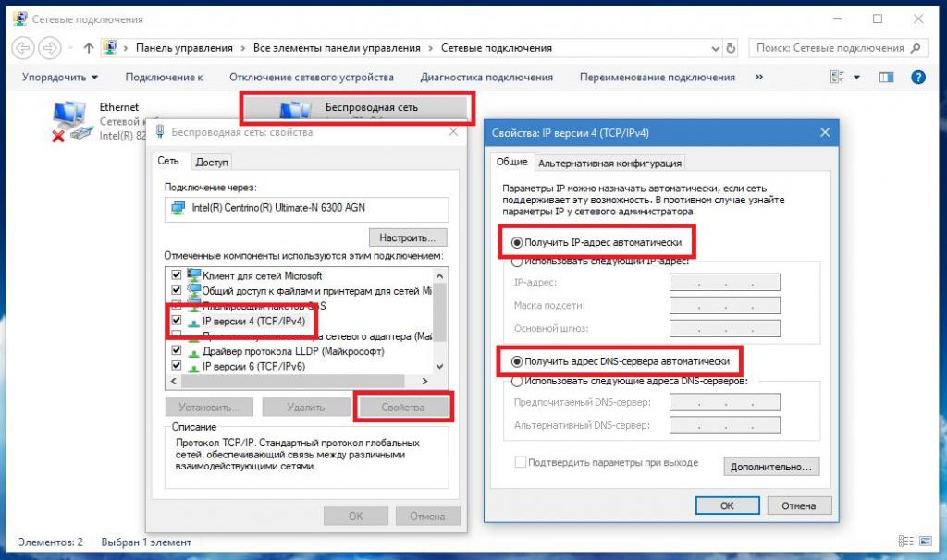
Task: Select the Ethernet adapter icon
Action: 70,121
